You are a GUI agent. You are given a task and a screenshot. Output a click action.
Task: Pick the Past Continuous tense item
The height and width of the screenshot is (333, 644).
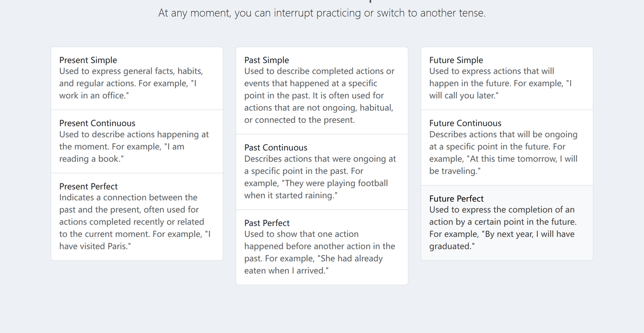(322, 172)
